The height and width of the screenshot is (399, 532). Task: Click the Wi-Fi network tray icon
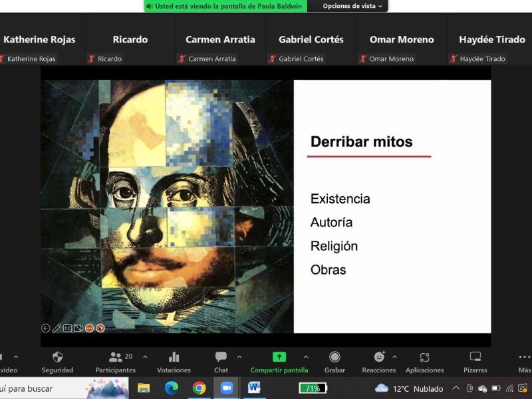pos(509,388)
